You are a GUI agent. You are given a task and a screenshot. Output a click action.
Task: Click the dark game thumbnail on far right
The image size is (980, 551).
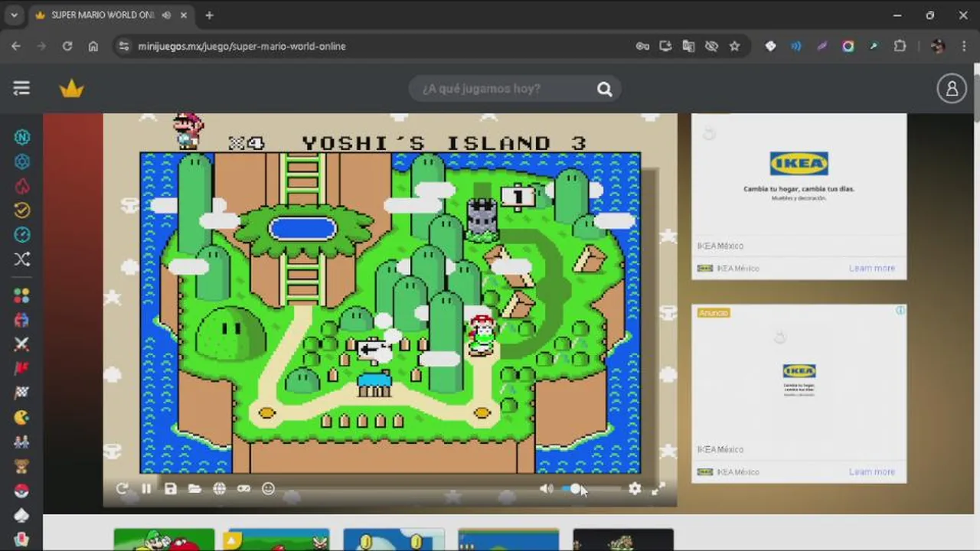pos(623,540)
